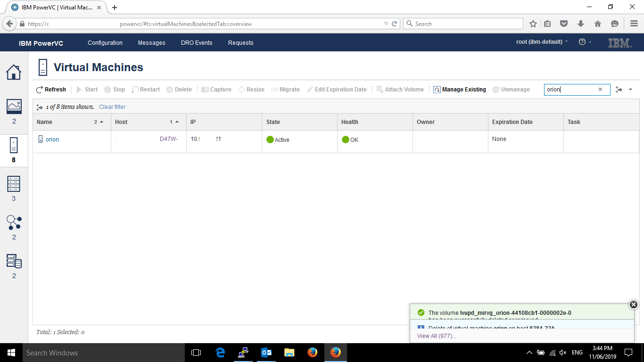644x362 pixels.
Task: Open the filter options dropdown arrow
Action: pos(631,90)
